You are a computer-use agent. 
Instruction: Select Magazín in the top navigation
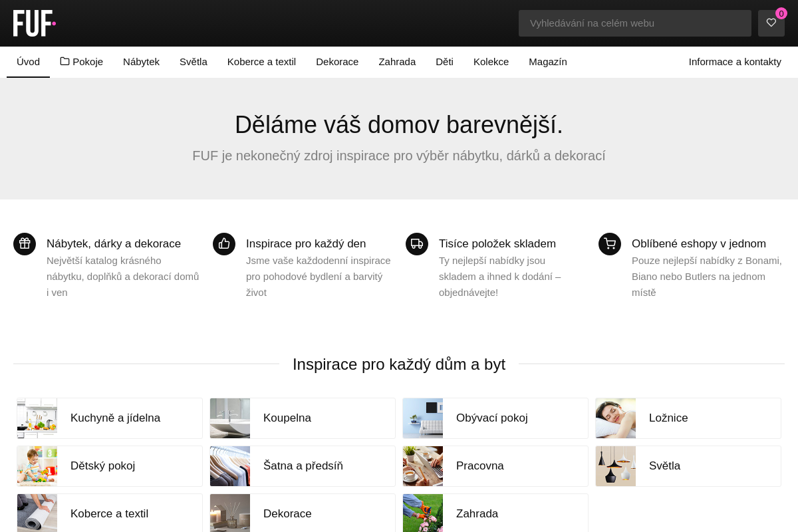(547, 62)
